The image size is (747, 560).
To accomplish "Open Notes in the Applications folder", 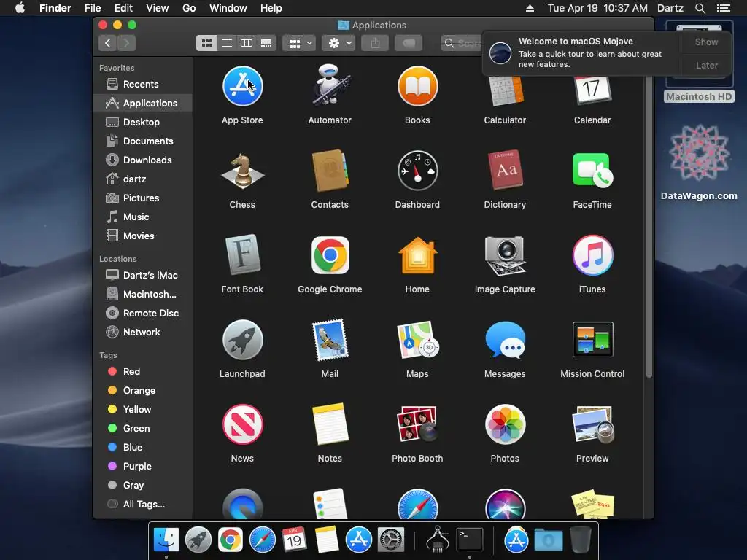I will (x=330, y=424).
